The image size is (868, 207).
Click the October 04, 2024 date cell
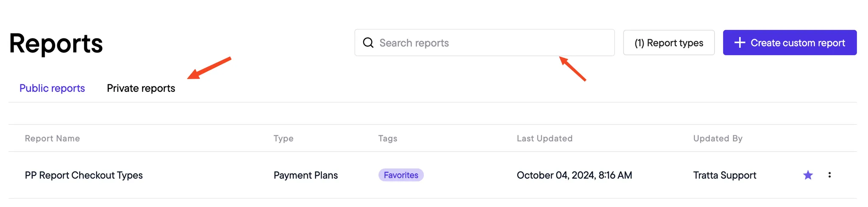pyautogui.click(x=574, y=175)
